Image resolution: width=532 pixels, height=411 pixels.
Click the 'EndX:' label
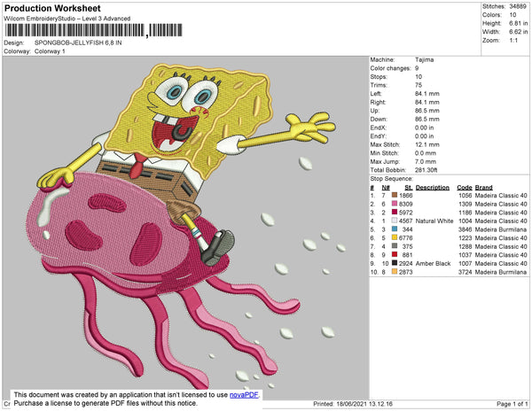379,128
